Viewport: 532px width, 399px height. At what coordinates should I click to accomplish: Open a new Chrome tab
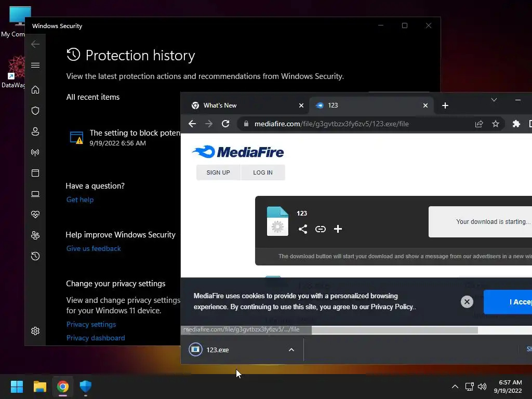click(445, 105)
